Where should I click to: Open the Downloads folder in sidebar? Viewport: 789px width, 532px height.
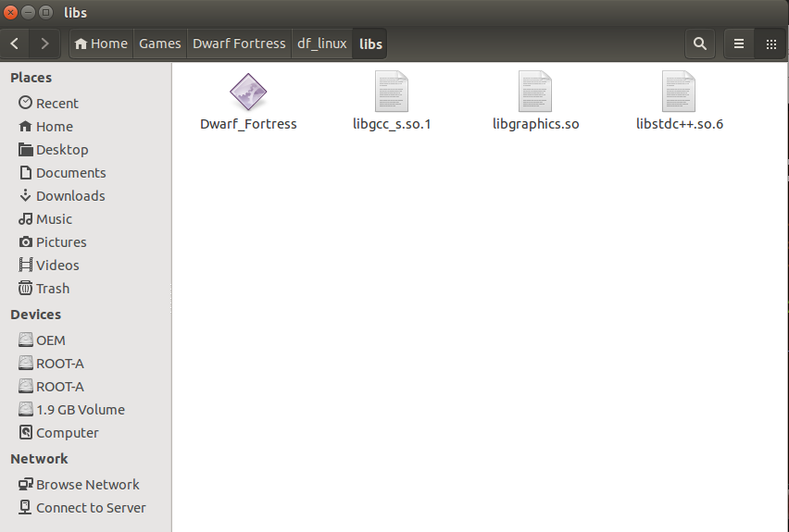click(x=69, y=196)
